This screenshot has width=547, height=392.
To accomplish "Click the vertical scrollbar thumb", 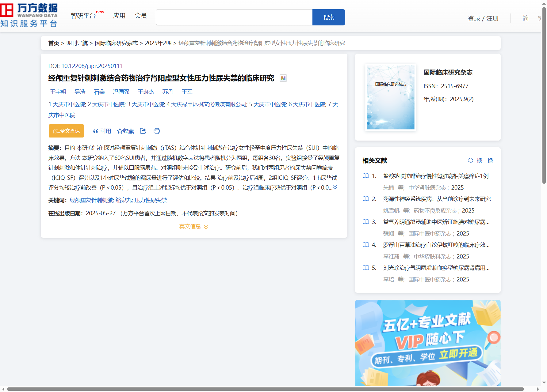I will point(544,95).
